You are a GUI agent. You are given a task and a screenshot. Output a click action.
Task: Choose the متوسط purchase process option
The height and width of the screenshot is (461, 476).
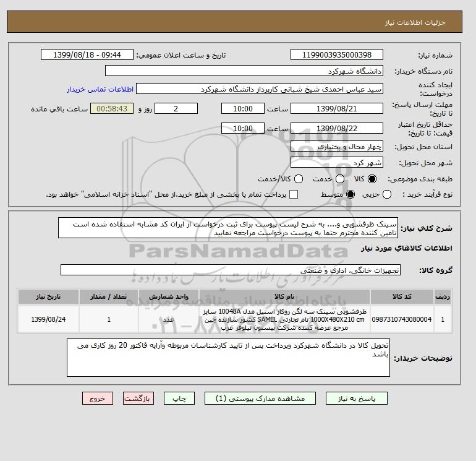pos(351,194)
